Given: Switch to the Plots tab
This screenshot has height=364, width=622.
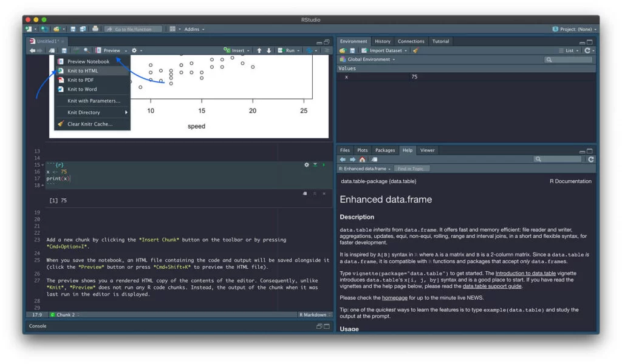Looking at the screenshot, I should (362, 150).
